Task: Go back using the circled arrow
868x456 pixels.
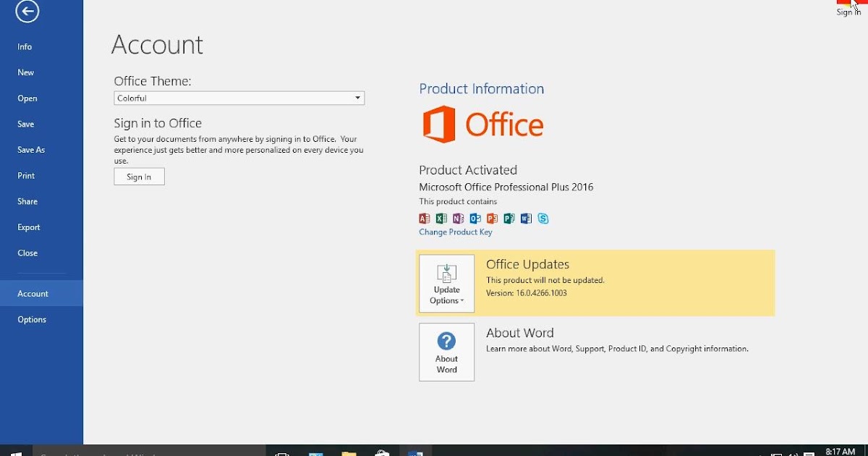Action: pos(27,11)
